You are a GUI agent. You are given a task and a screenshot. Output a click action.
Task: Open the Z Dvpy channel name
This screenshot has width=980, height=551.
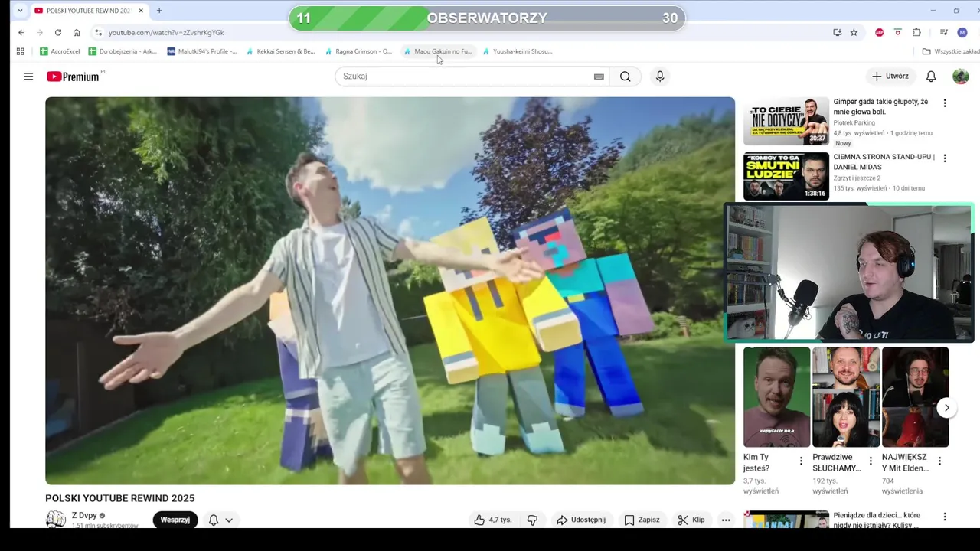tap(84, 516)
